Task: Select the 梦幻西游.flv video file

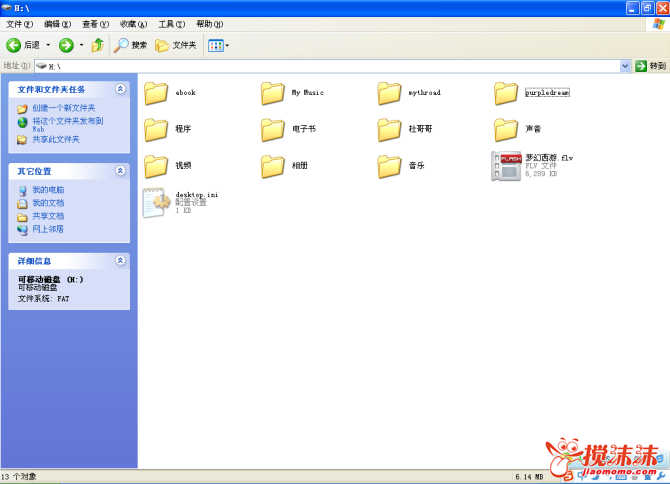Action: [x=532, y=166]
